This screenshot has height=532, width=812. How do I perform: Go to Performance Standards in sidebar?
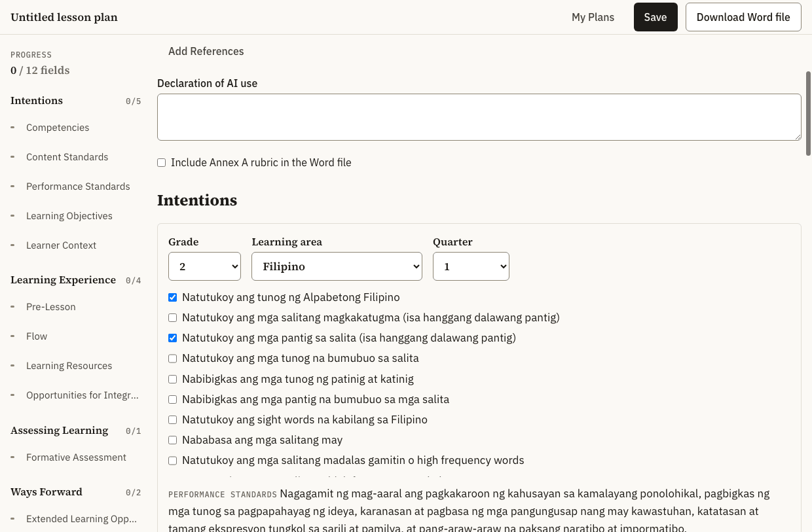(x=78, y=186)
